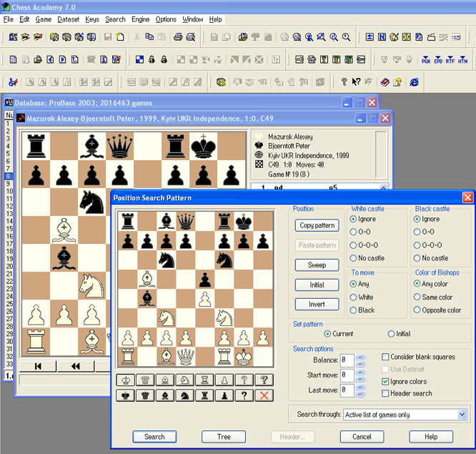Pick the white knight piece button
The image size is (476, 454).
point(185,380)
